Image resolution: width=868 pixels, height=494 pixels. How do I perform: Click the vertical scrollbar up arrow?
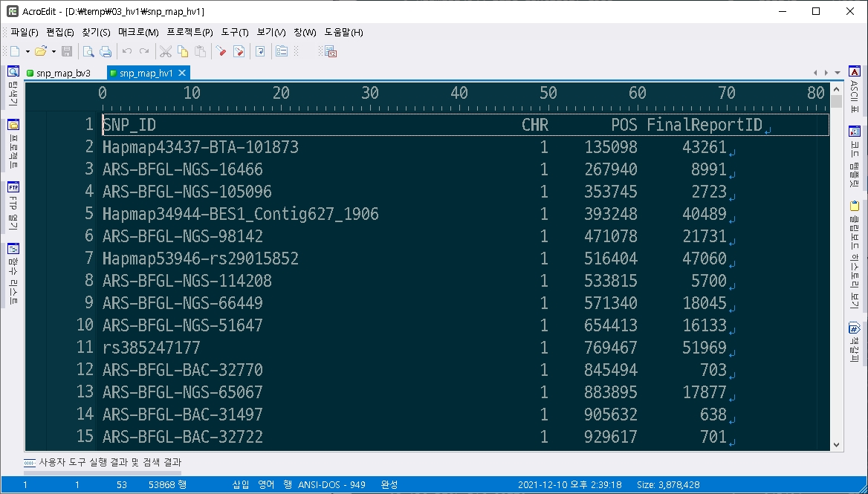pos(836,88)
